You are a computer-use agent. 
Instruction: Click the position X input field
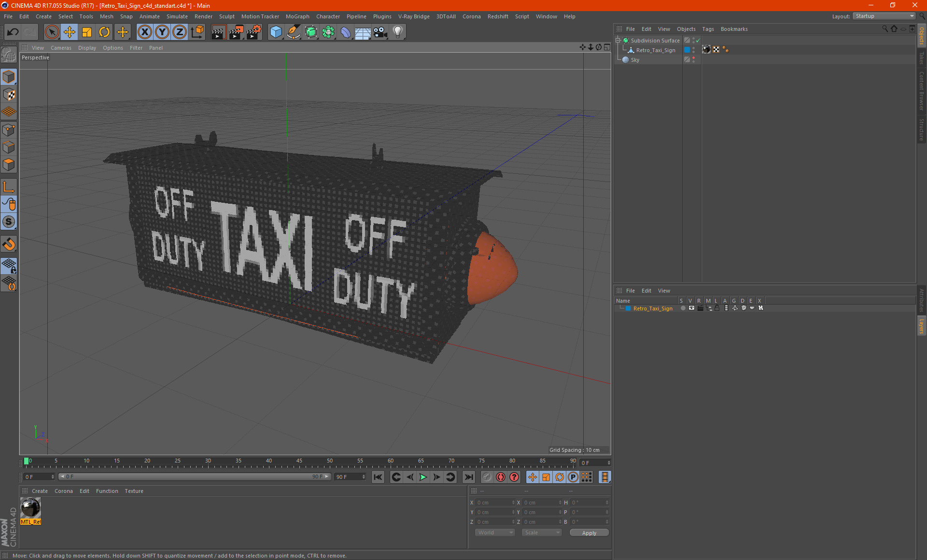(494, 503)
